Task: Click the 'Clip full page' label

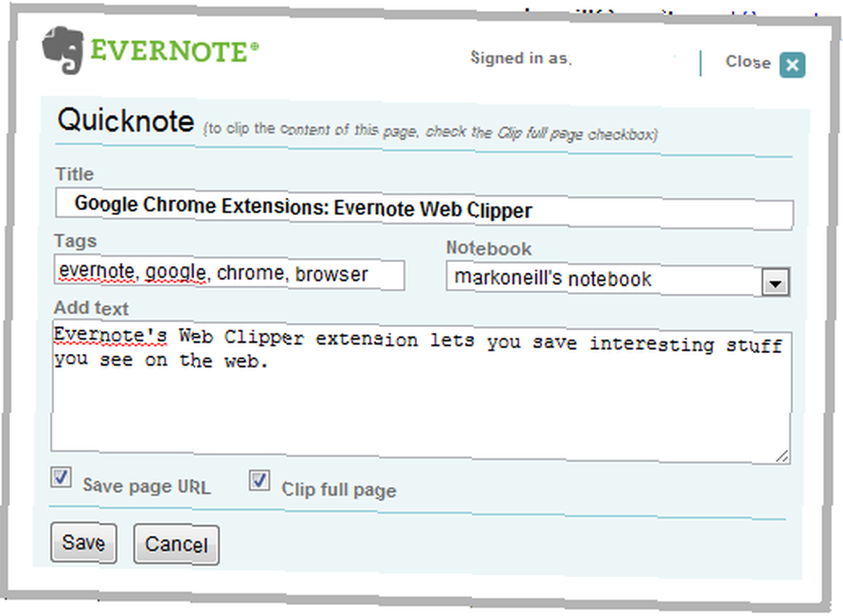Action: pyautogui.click(x=339, y=490)
